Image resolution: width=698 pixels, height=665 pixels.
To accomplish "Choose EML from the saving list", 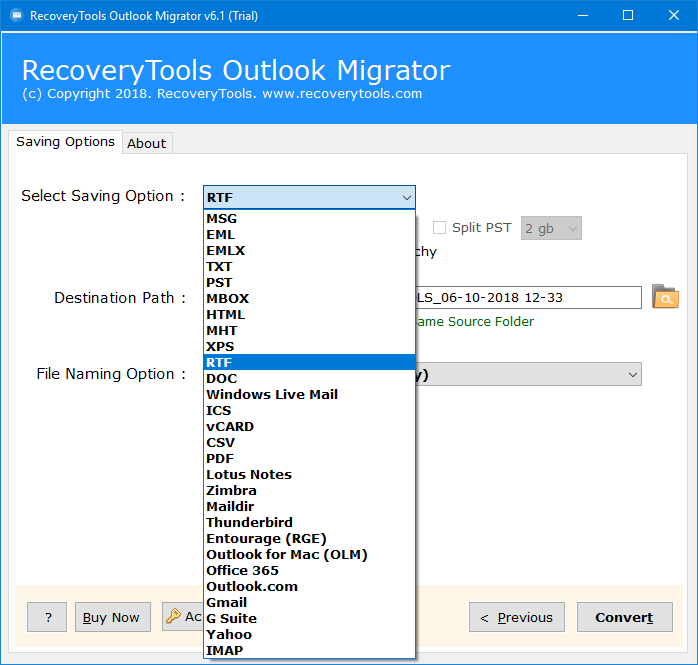I will 309,235.
